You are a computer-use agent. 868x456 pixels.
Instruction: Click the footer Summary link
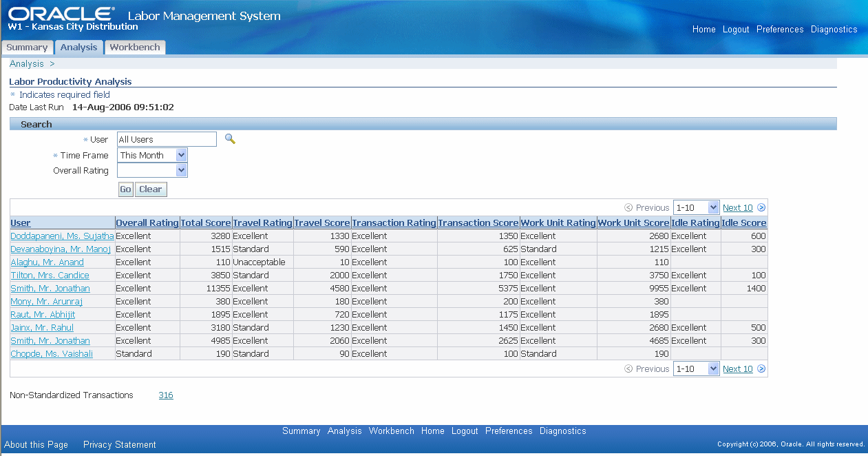coord(301,431)
